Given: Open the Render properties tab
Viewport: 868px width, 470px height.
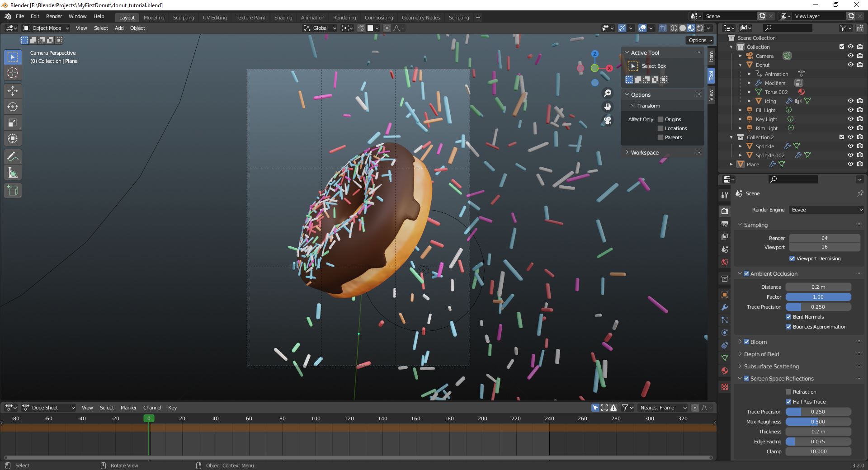Looking at the screenshot, I should pyautogui.click(x=725, y=211).
